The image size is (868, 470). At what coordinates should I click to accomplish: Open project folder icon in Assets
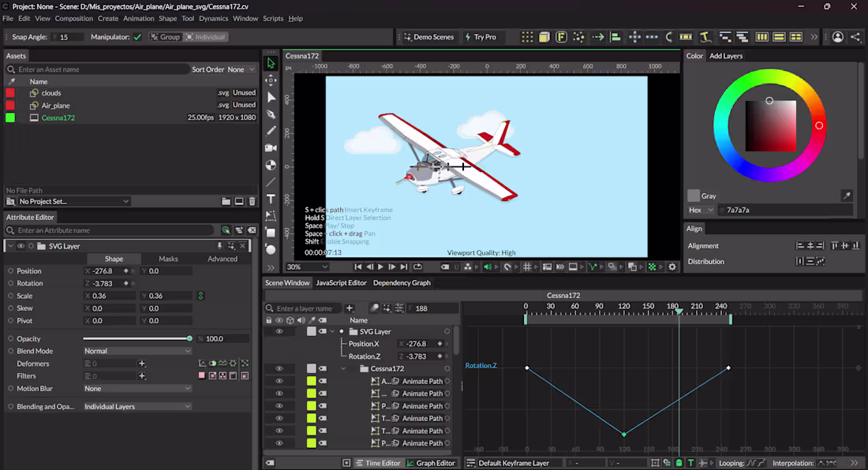pos(226,201)
